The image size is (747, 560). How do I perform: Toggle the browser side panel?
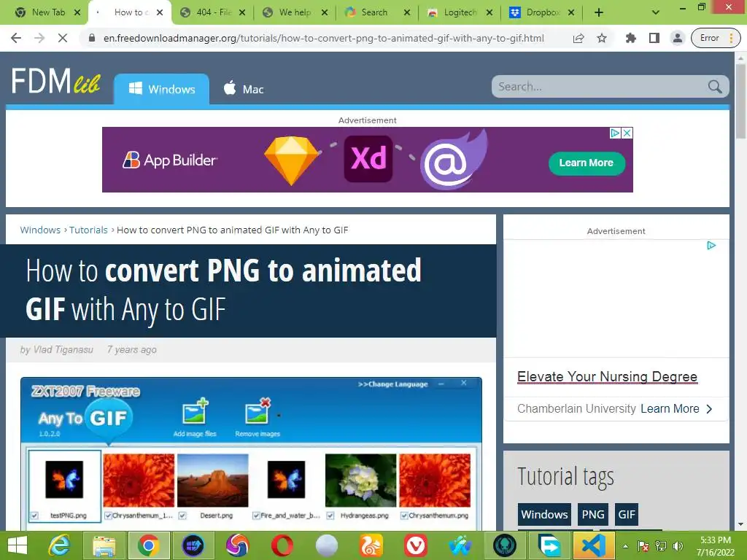(x=654, y=38)
